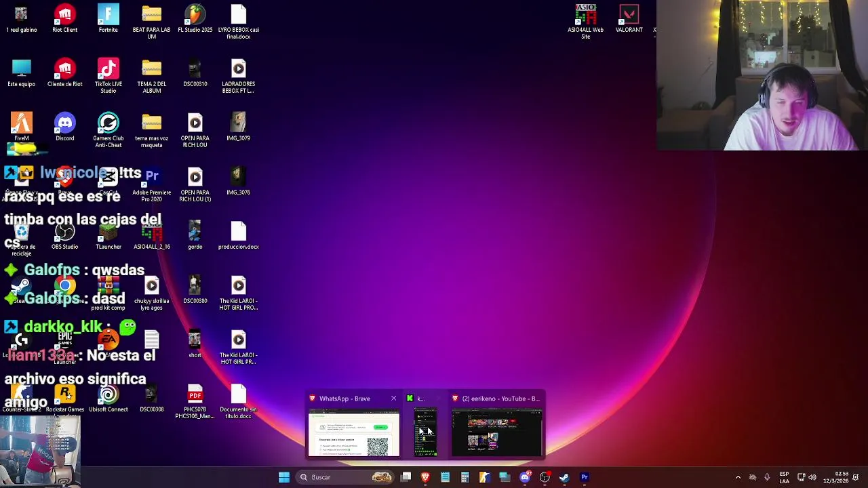
Task: Open Task View from the taskbar
Action: (406, 477)
